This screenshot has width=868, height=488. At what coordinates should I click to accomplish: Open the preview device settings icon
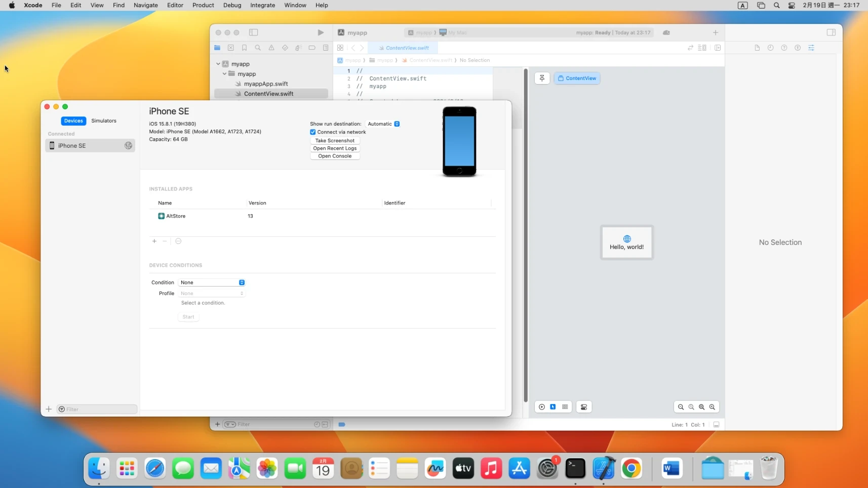tap(584, 407)
